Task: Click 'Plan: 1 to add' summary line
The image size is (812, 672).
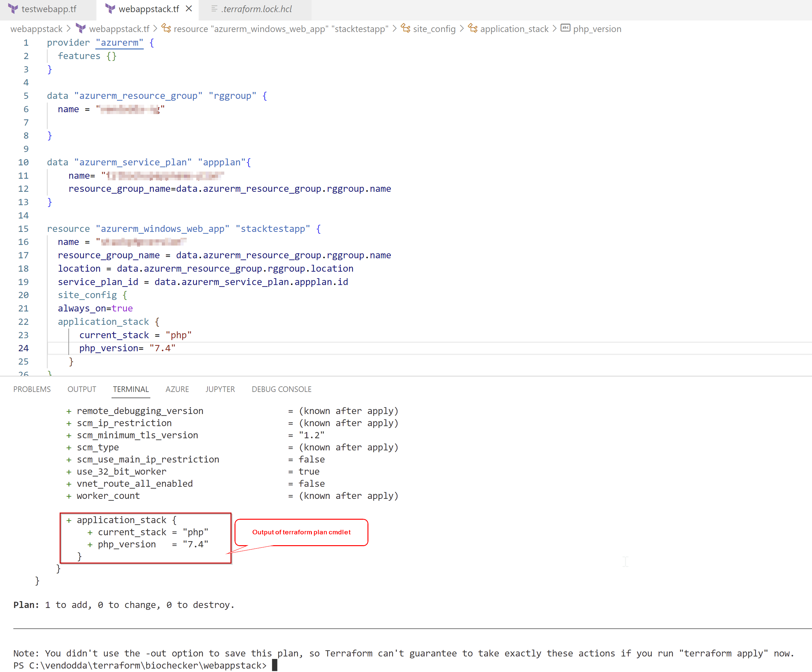Action: (124, 605)
